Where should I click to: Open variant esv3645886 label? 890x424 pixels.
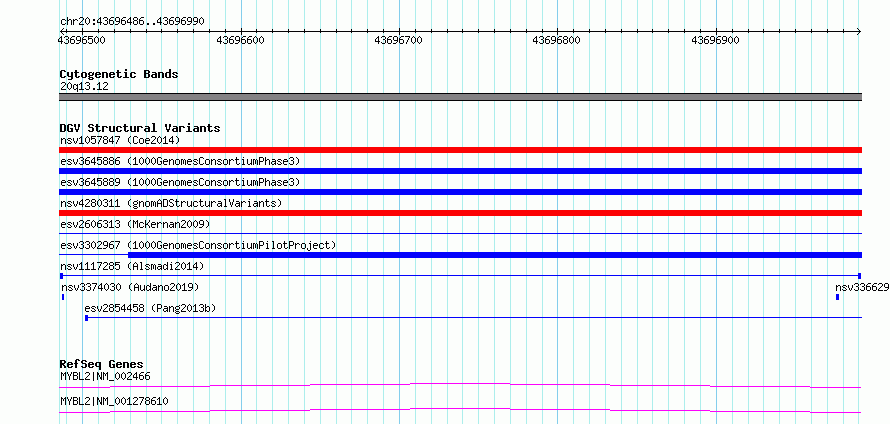pyautogui.click(x=179, y=161)
